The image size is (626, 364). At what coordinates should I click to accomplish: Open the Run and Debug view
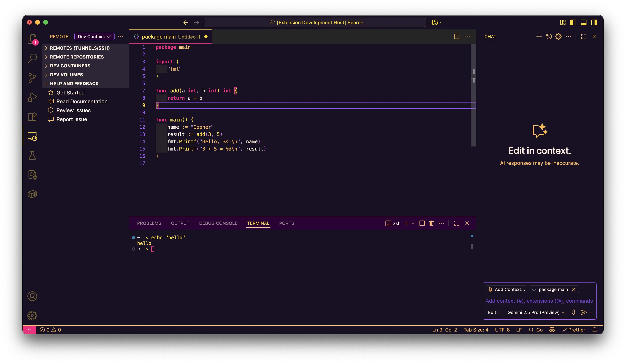point(32,97)
